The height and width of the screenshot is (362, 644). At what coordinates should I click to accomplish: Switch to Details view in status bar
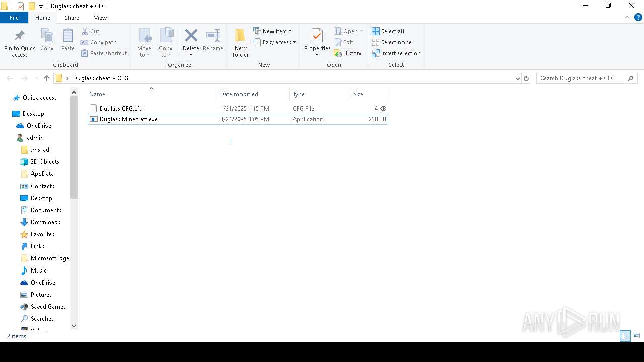[x=625, y=336]
